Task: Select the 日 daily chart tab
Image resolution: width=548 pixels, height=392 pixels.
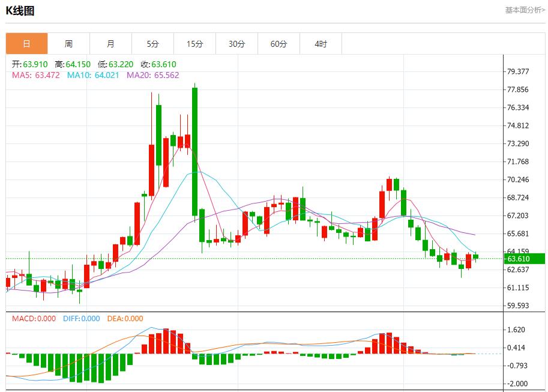Action: click(x=26, y=44)
